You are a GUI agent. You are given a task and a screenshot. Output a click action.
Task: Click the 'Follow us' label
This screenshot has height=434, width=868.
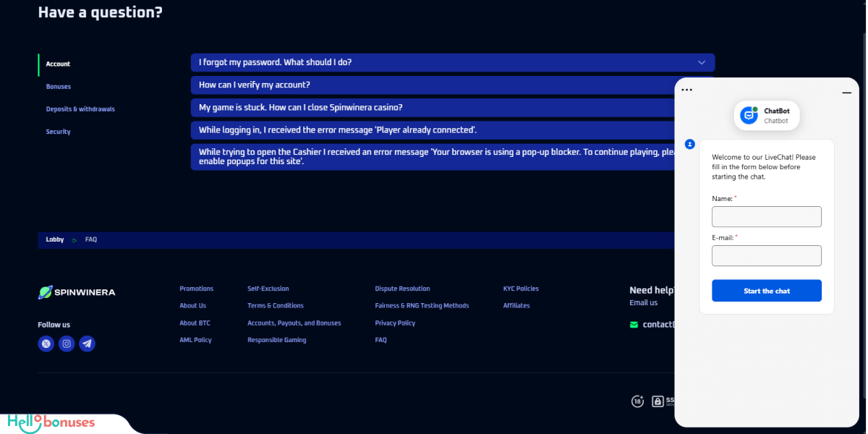click(54, 325)
